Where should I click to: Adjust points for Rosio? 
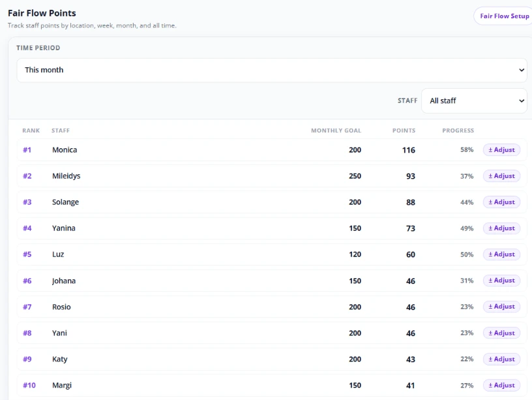click(501, 307)
